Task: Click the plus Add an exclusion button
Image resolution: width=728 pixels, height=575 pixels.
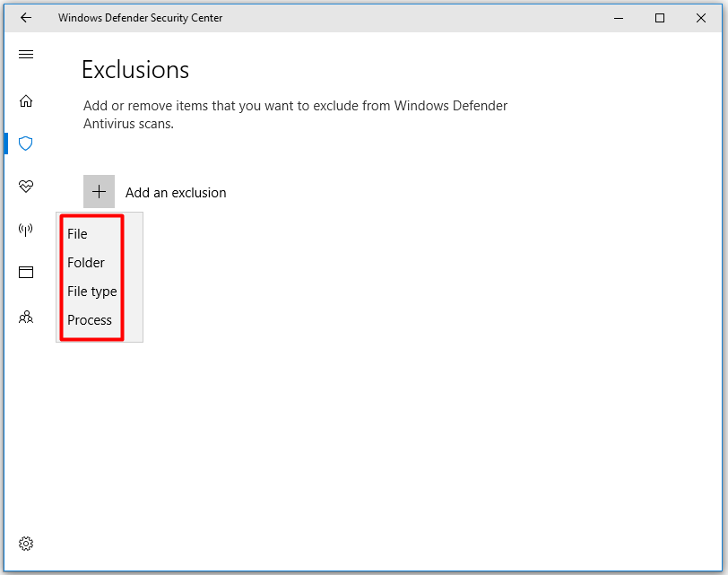Action: (x=99, y=191)
